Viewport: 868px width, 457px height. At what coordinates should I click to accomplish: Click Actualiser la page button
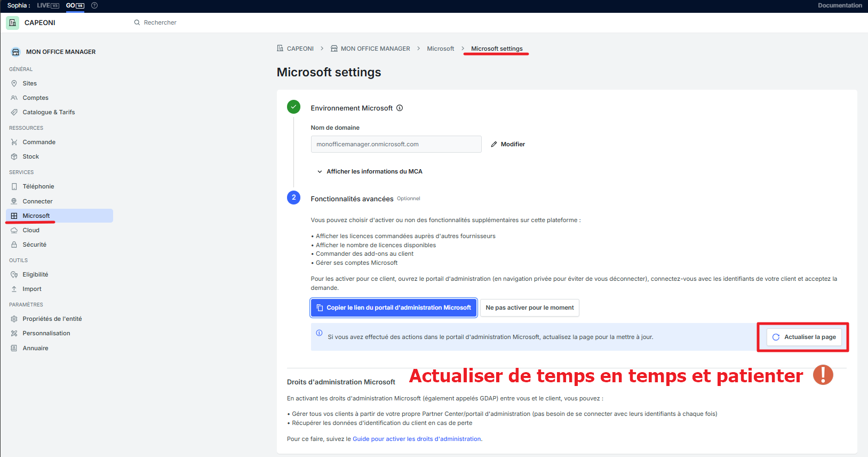[x=805, y=337]
